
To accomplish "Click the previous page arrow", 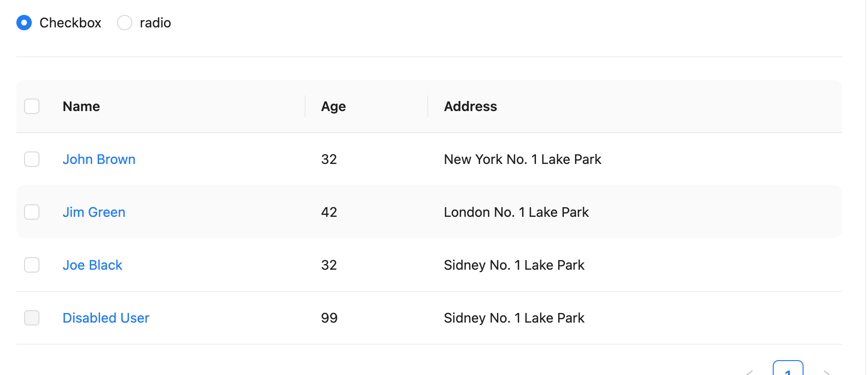I will pos(749,372).
